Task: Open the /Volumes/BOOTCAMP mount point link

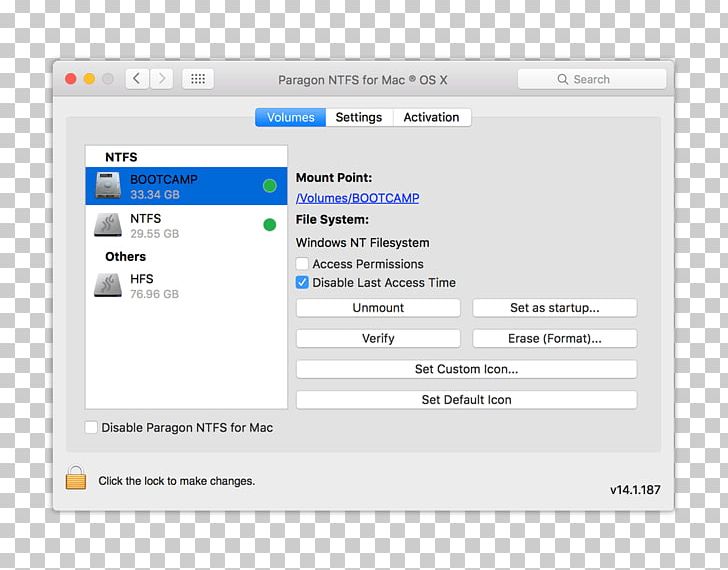Action: [x=358, y=198]
